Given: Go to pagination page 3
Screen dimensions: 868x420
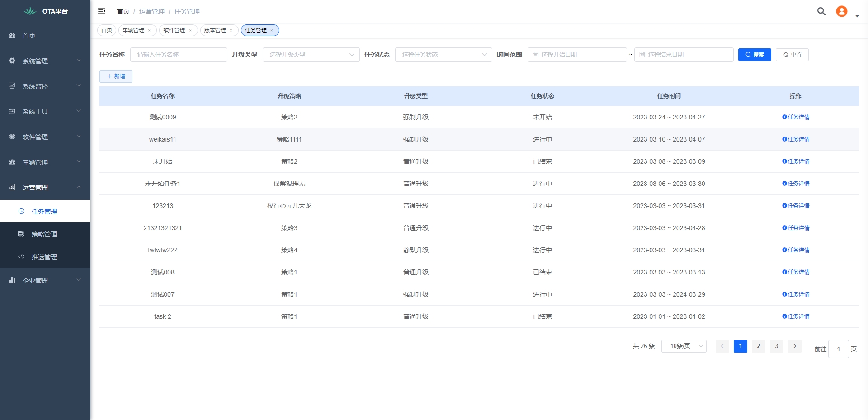Looking at the screenshot, I should click(777, 346).
